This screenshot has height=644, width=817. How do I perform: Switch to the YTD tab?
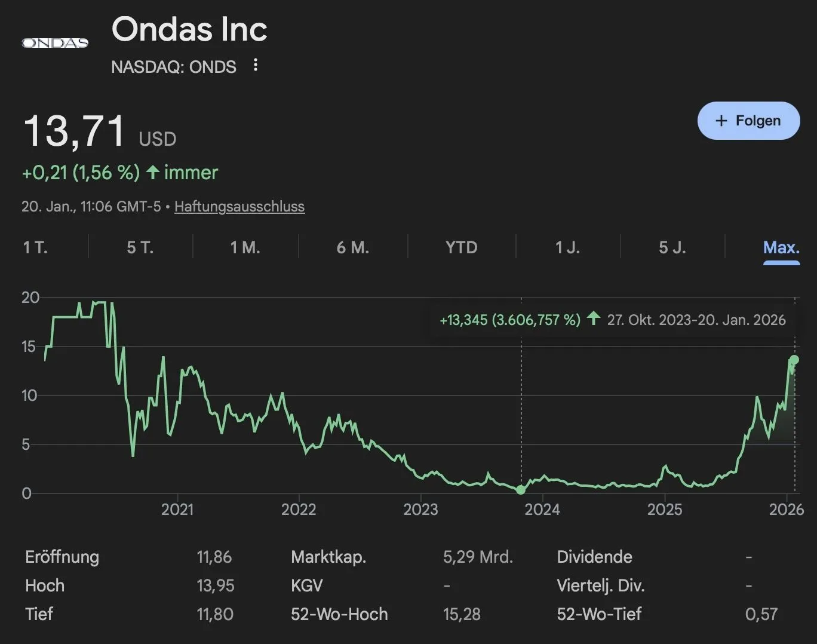(462, 247)
